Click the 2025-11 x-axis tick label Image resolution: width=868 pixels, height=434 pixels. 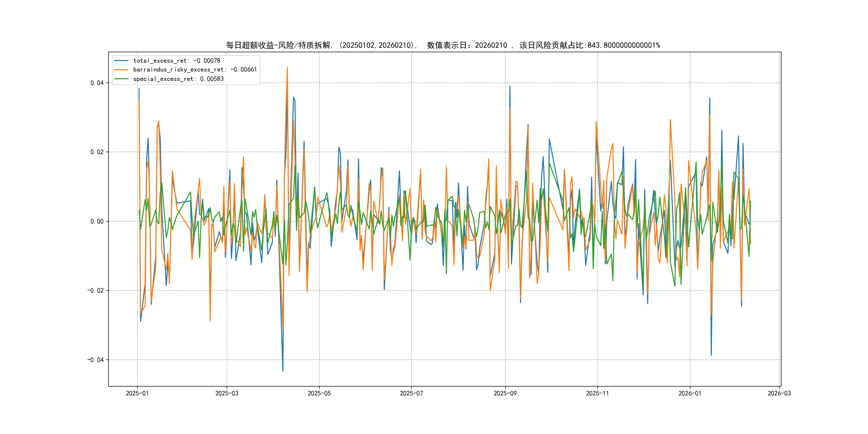[x=597, y=393]
